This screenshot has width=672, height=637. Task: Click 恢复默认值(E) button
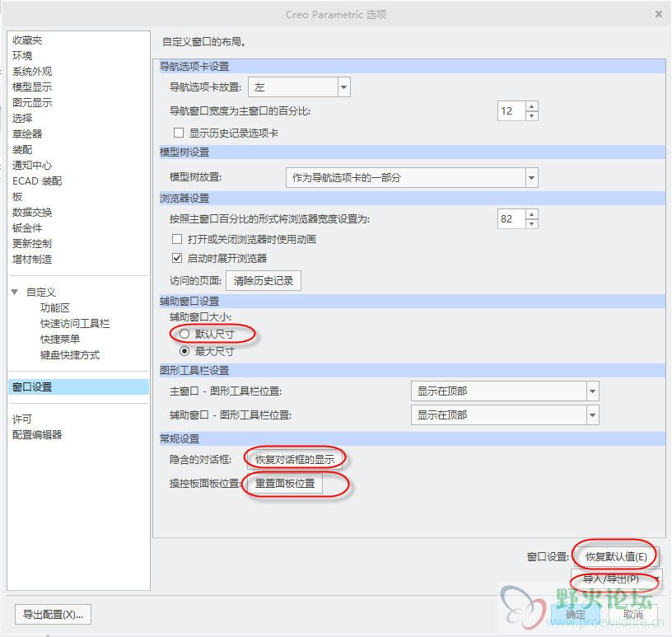(x=615, y=557)
